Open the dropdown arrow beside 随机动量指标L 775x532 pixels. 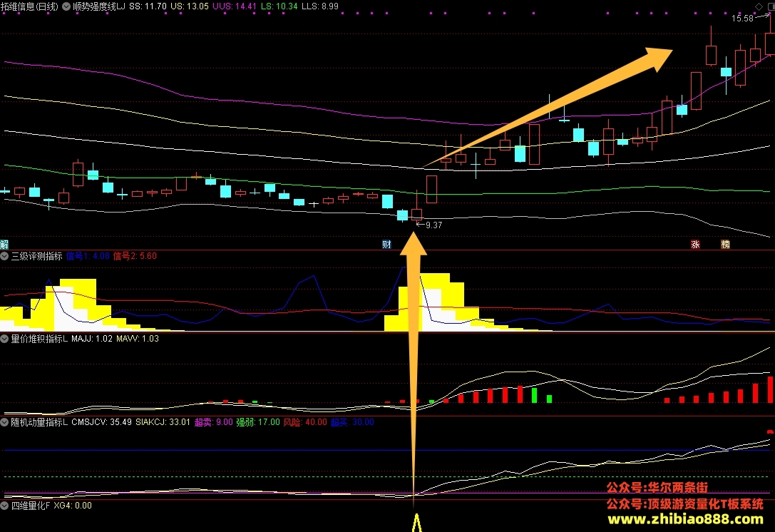coord(4,422)
